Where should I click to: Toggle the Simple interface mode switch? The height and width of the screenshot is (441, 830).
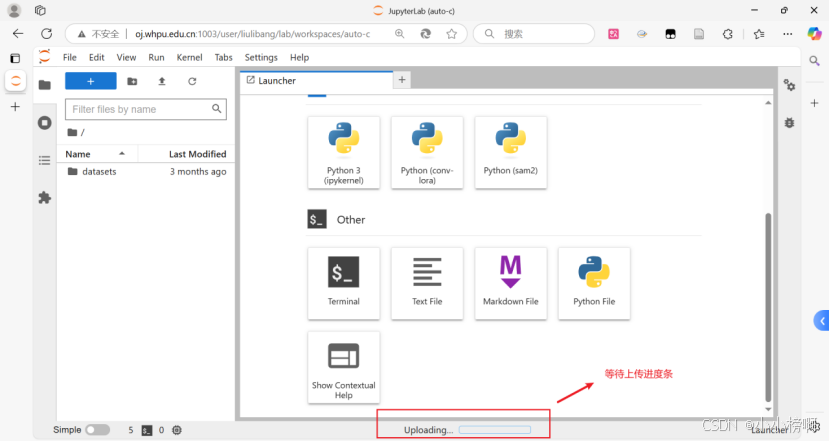pyautogui.click(x=97, y=430)
